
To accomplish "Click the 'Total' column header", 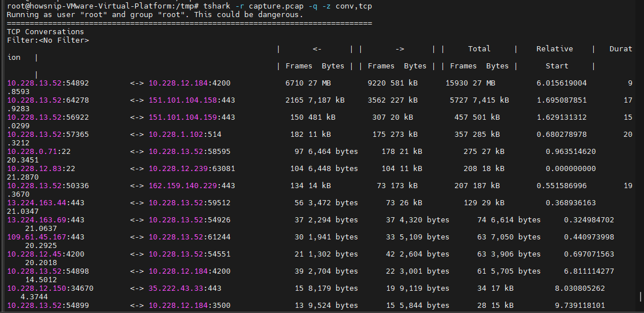I will [480, 49].
